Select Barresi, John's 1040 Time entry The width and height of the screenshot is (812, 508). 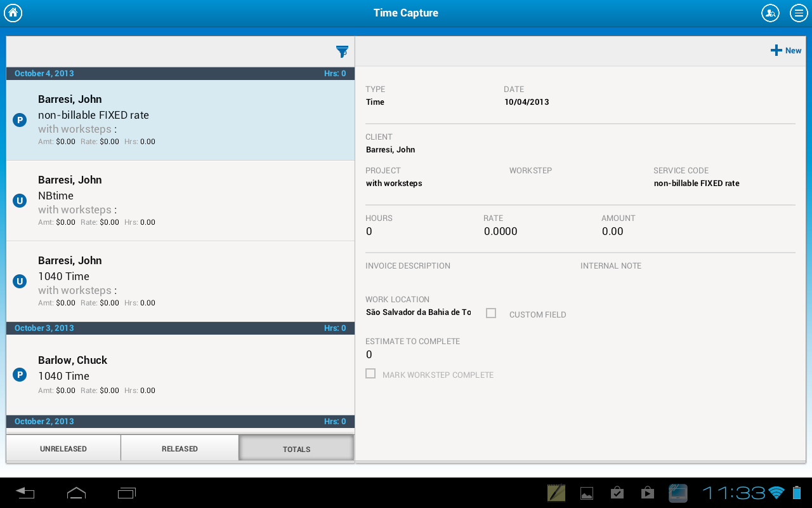[x=180, y=281]
